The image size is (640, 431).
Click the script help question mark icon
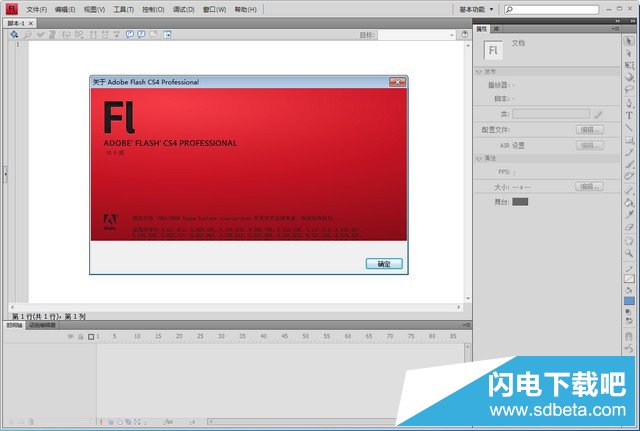[465, 34]
